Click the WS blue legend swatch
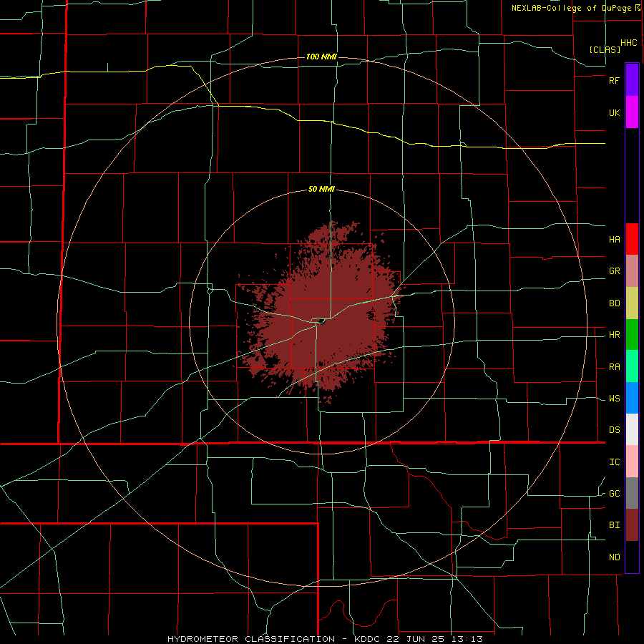This screenshot has height=644, width=644. tap(632, 398)
